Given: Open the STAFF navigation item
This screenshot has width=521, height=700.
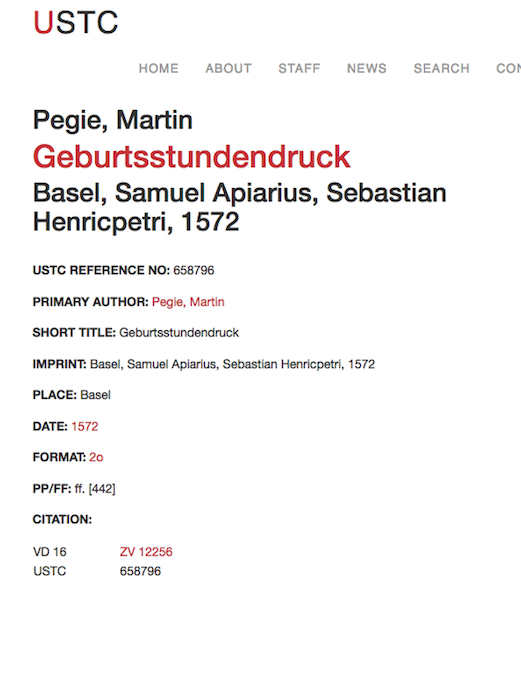Looking at the screenshot, I should [299, 68].
